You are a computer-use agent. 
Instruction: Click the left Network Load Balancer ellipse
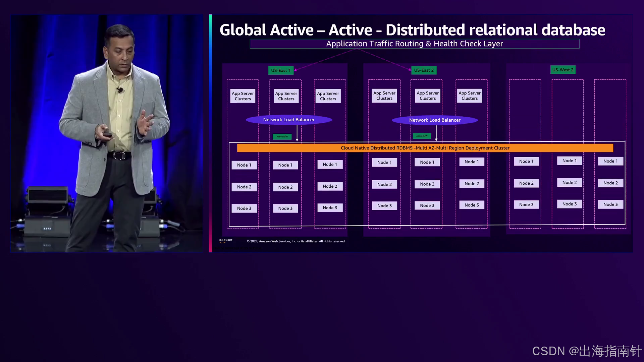289,120
